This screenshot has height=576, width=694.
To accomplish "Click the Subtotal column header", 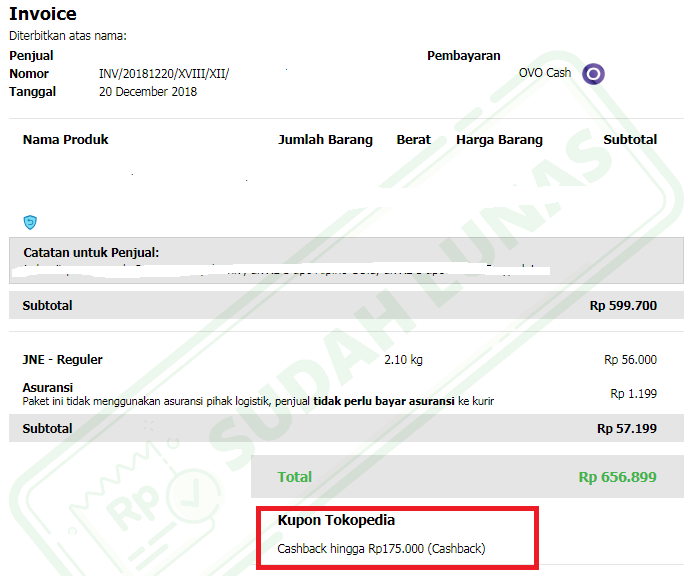I will click(630, 139).
